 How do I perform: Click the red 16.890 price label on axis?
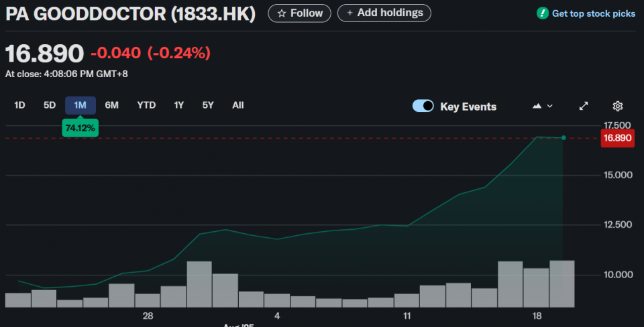617,138
